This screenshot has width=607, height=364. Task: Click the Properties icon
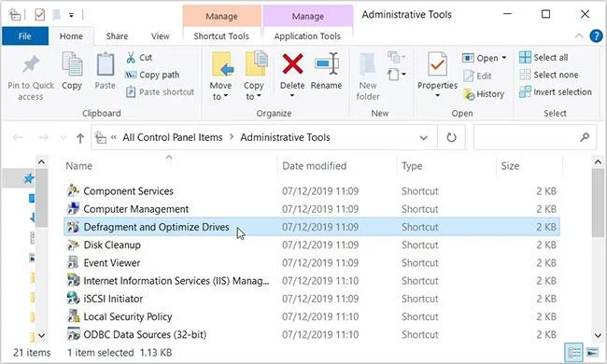[x=437, y=63]
